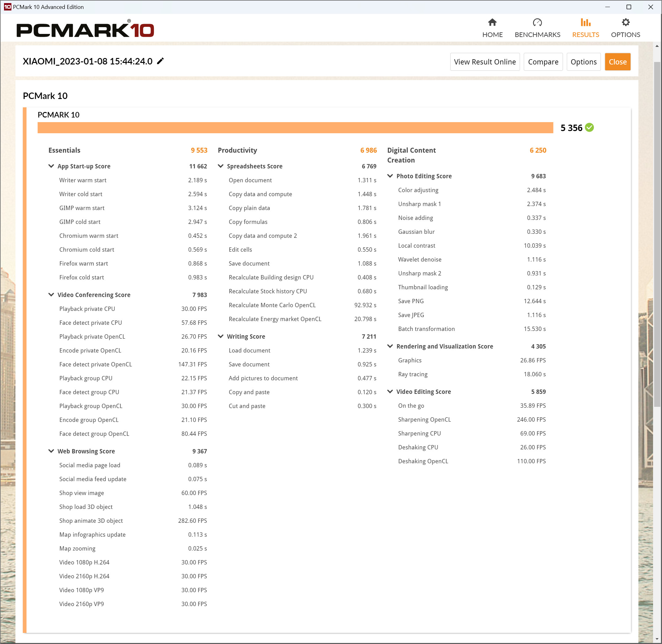This screenshot has width=662, height=644.
Task: Collapse Video Conferencing Score section
Action: [x=51, y=295]
